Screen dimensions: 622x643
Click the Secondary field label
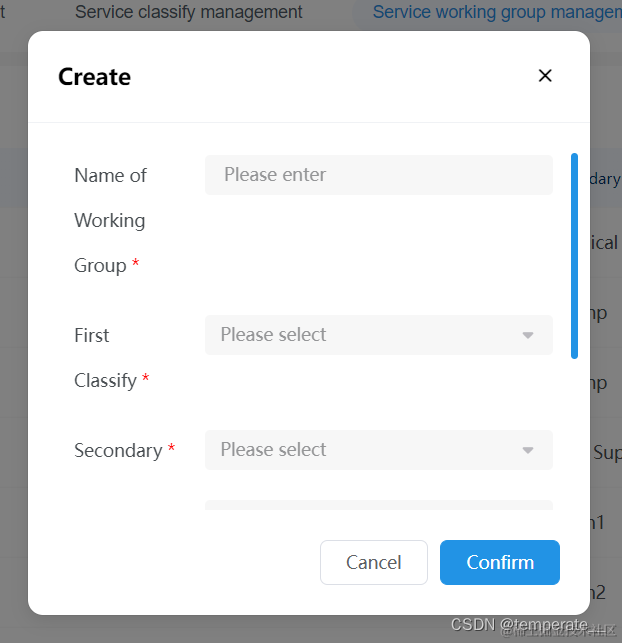tap(118, 451)
